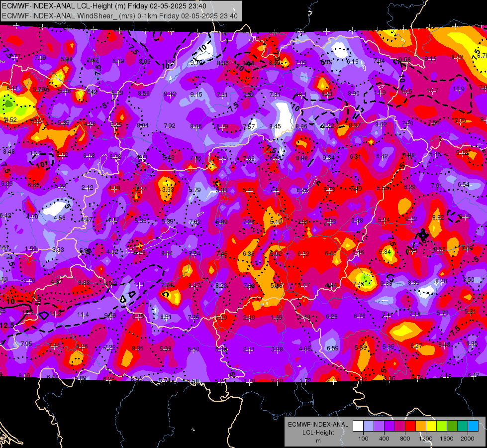Select the dark green legend swatch

[452, 426]
